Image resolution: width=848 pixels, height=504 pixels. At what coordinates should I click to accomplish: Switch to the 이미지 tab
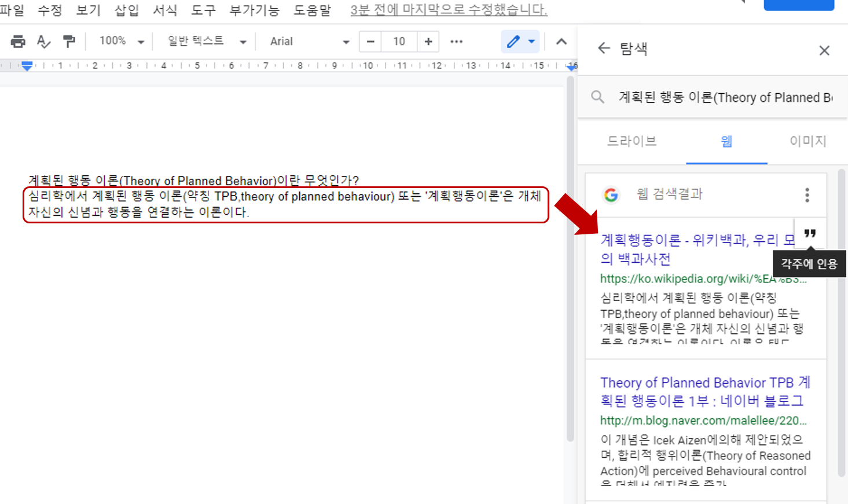[808, 141]
